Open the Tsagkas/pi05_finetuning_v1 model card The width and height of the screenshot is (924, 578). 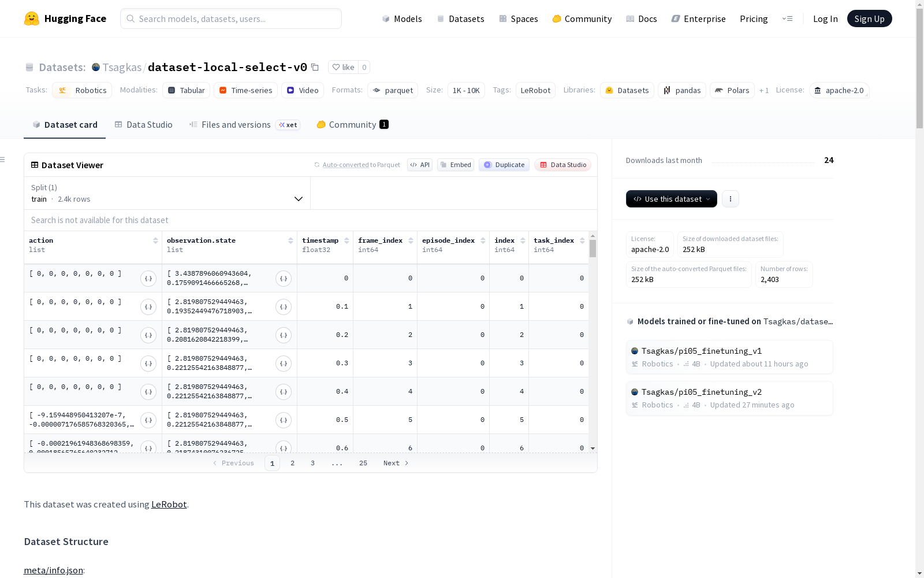click(729, 357)
